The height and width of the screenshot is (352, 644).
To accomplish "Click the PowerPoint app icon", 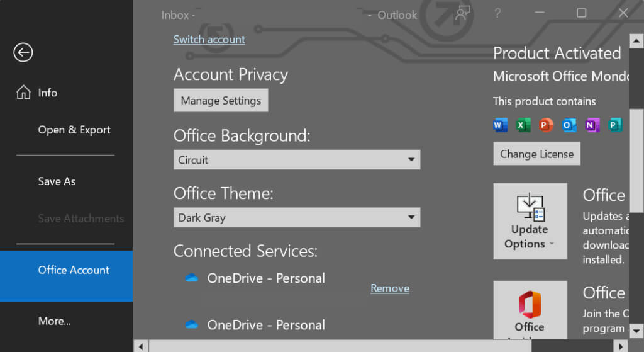I will [546, 125].
